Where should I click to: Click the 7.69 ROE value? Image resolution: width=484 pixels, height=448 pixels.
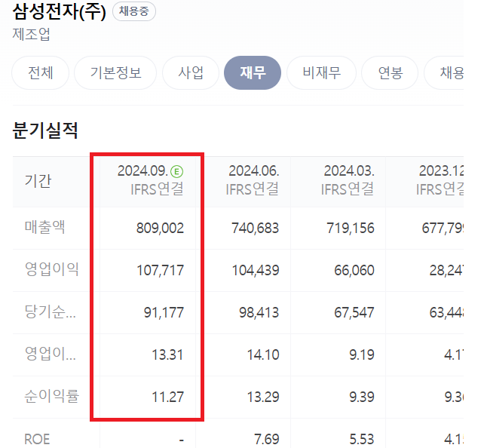[x=267, y=440]
